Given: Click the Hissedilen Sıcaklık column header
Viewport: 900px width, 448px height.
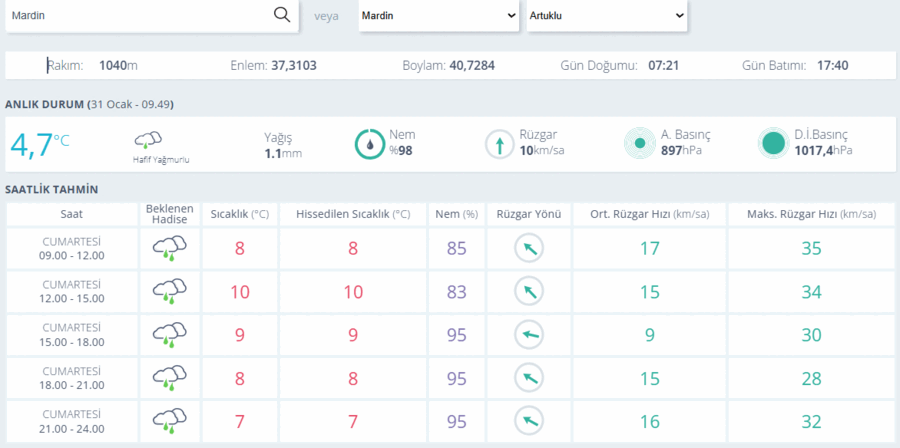Looking at the screenshot, I should point(353,215).
